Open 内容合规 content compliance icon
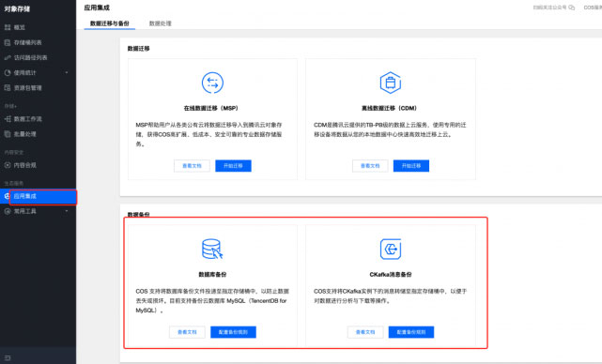Viewport: 602px width, 364px height. tap(8, 165)
